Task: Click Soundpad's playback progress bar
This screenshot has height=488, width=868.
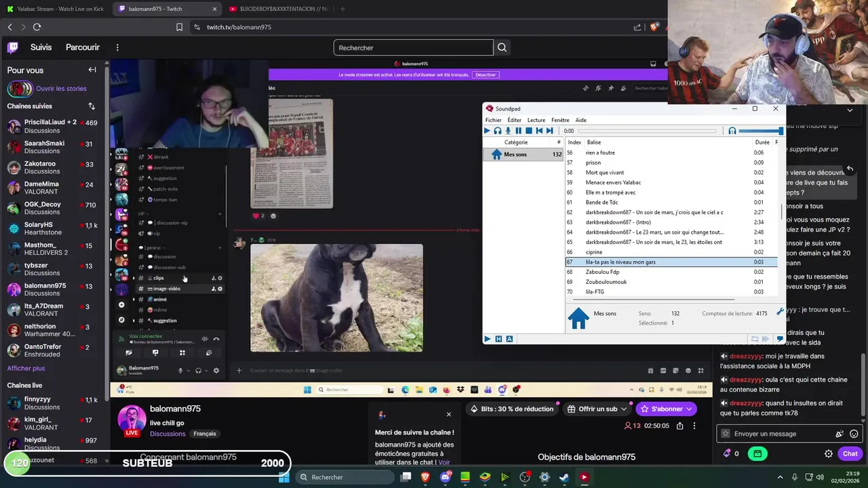Action: coord(647,131)
